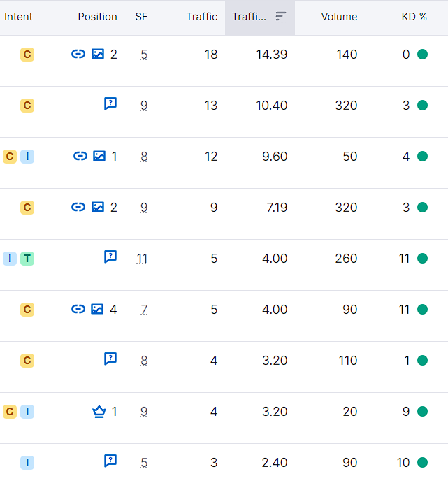Click the Intent column header

coord(18,17)
